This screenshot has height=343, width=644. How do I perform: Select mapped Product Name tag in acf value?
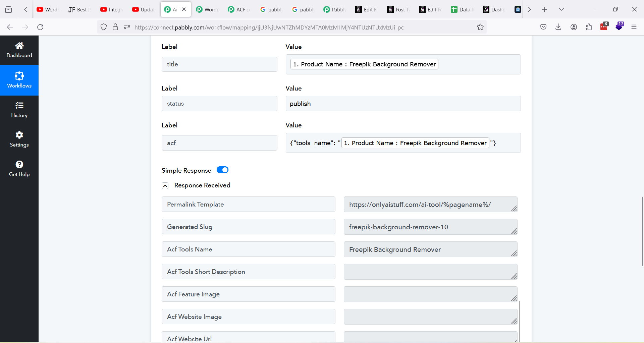[x=415, y=143]
